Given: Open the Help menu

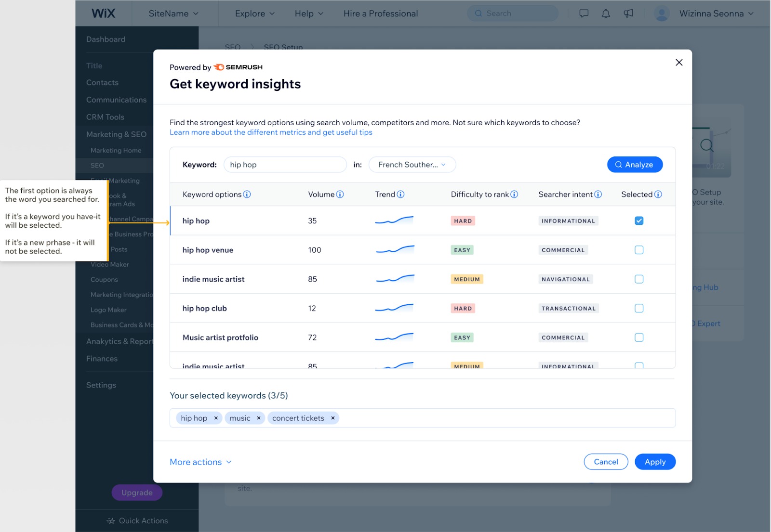Looking at the screenshot, I should tap(308, 13).
